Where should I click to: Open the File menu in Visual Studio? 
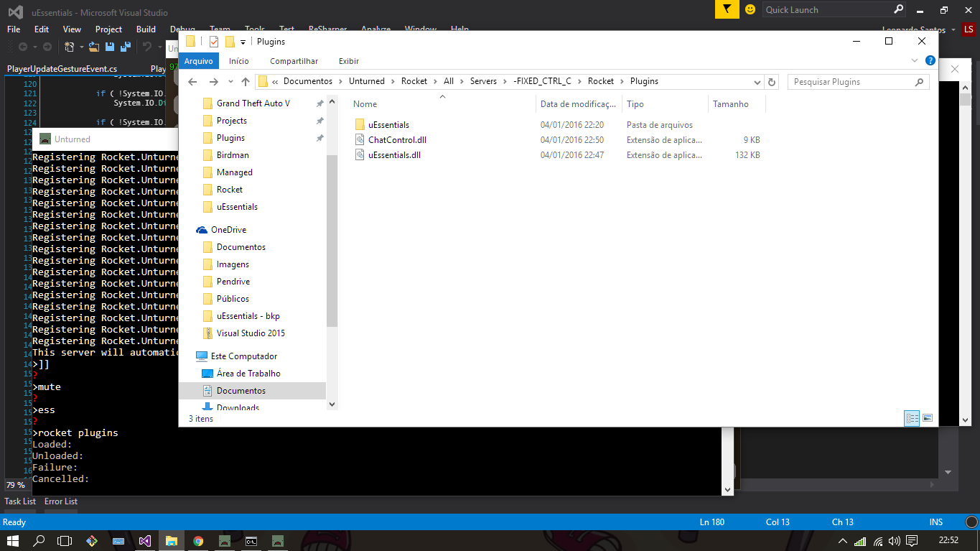click(14, 29)
